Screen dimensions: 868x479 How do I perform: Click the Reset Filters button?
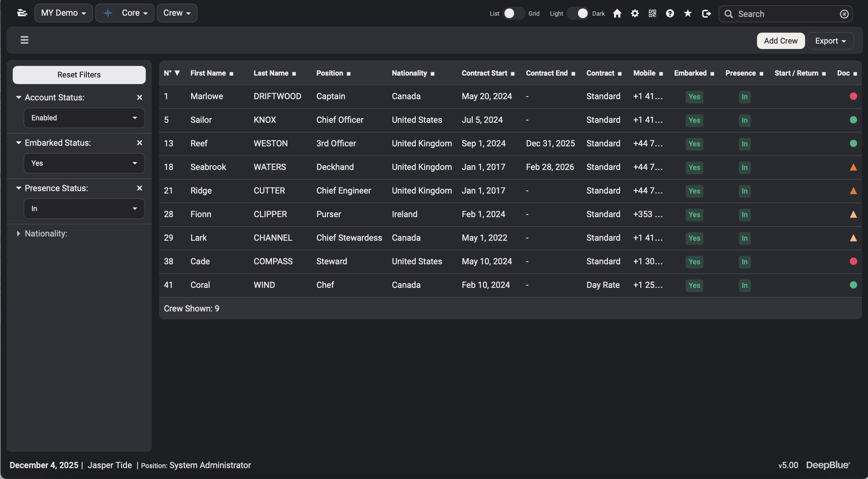[79, 74]
